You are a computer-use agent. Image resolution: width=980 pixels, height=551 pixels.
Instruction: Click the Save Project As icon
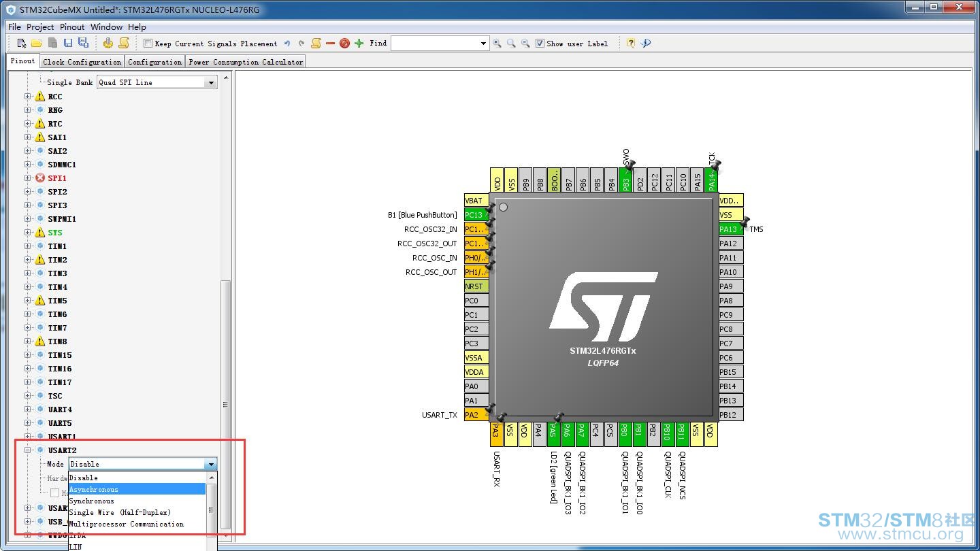(x=83, y=44)
